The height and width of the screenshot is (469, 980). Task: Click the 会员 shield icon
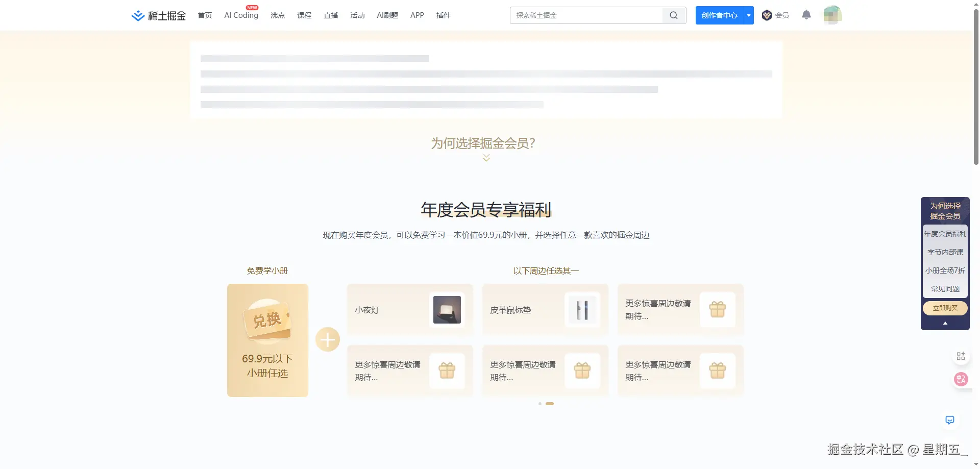click(767, 15)
